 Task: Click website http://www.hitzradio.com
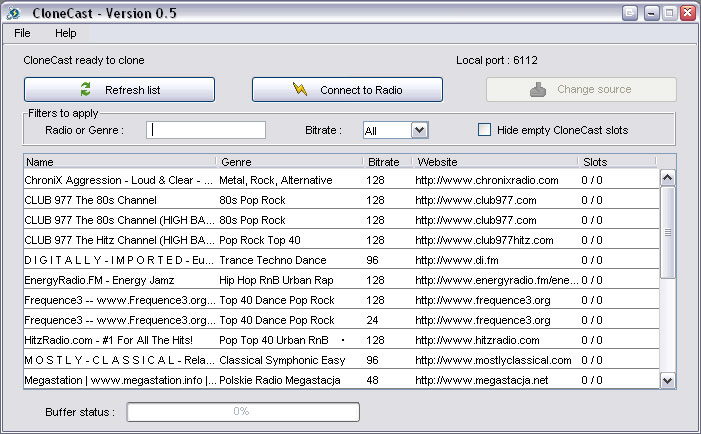point(477,340)
